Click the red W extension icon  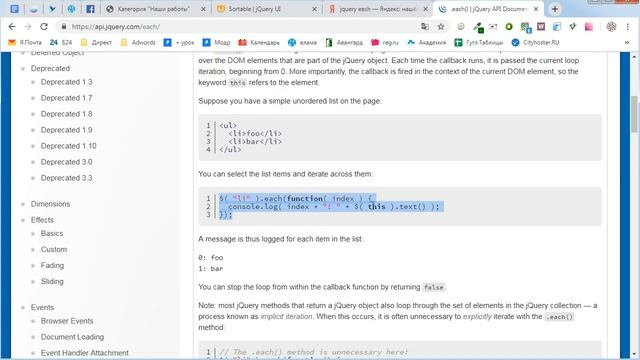point(541,27)
